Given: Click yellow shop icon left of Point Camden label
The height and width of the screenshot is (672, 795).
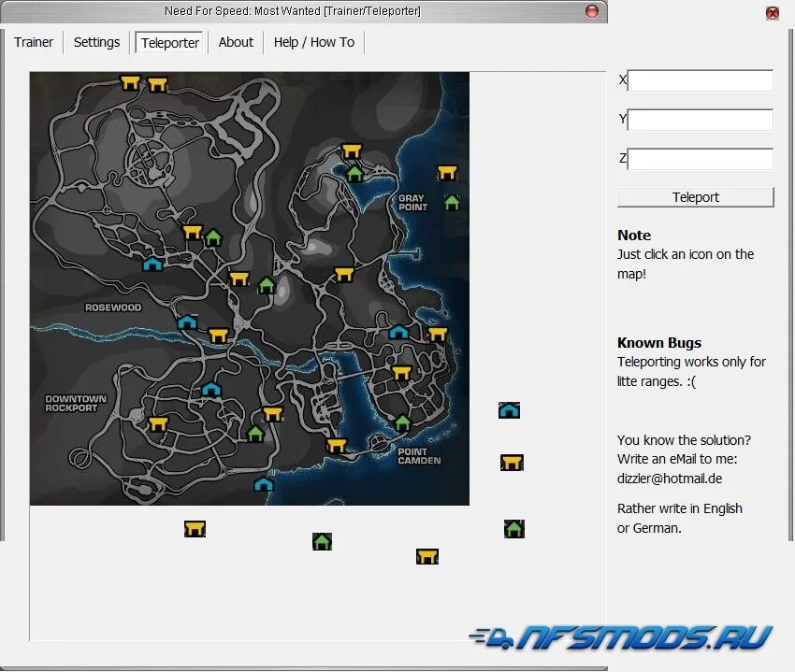Looking at the screenshot, I should point(337,446).
